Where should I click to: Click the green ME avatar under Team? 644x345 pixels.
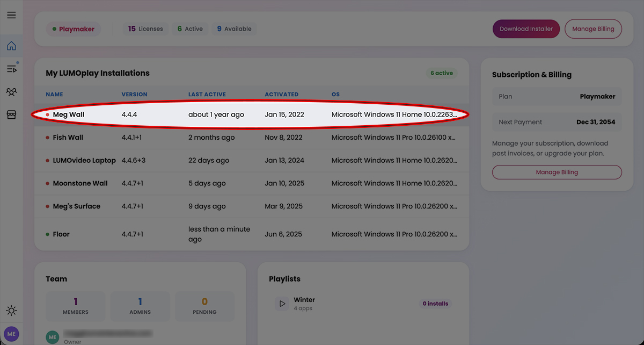click(x=52, y=337)
